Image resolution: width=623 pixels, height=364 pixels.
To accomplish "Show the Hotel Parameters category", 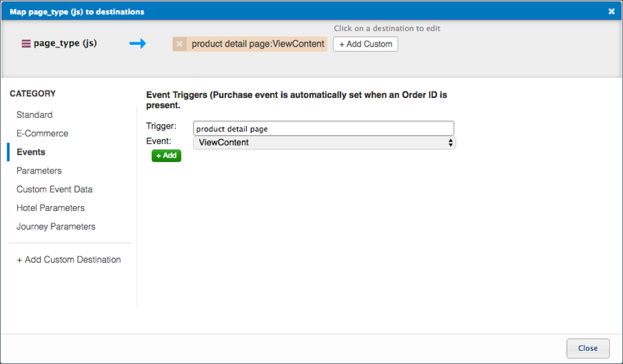I will pyautogui.click(x=51, y=208).
